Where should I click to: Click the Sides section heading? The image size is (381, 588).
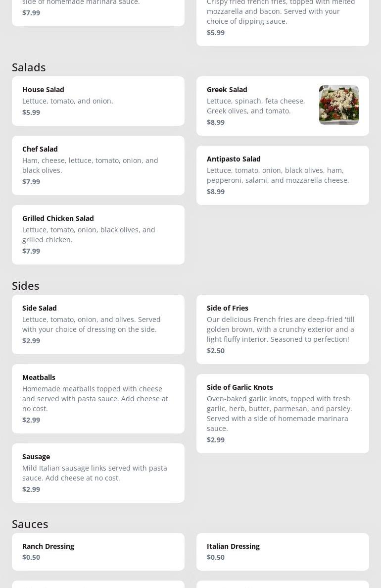pyautogui.click(x=26, y=286)
